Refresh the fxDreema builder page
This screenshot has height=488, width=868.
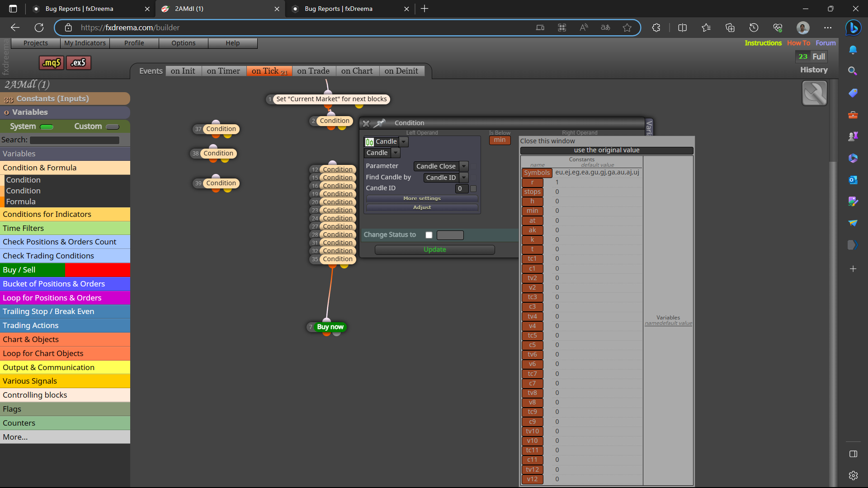tap(39, 28)
